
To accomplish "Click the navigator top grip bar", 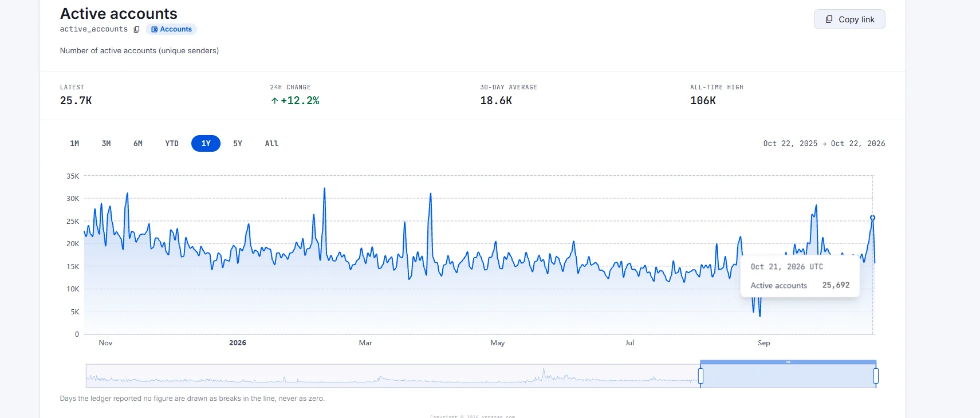I will (x=788, y=362).
